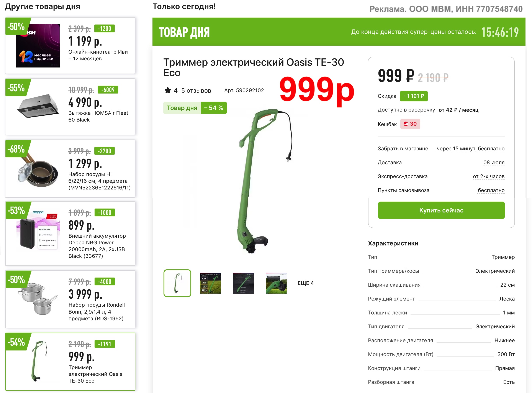Select the fourth thumbnail with grass

click(x=276, y=283)
